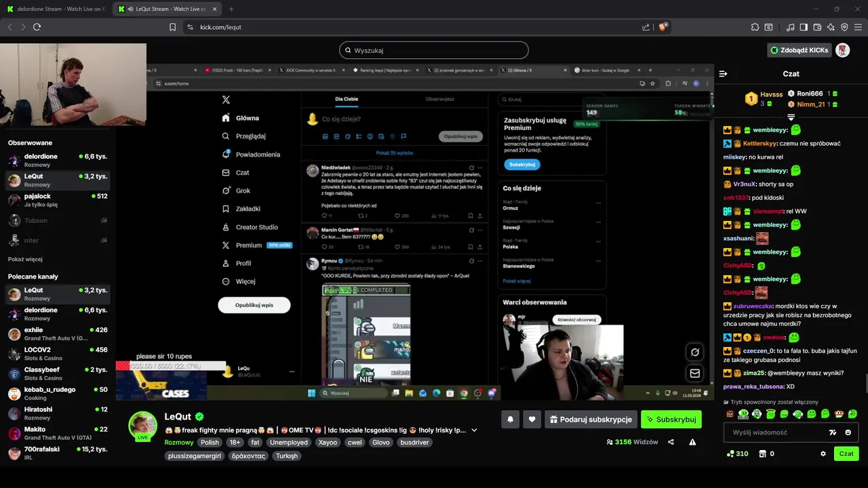Open 700rafalski IRL channel
The height and width of the screenshot is (488, 868).
point(58,453)
